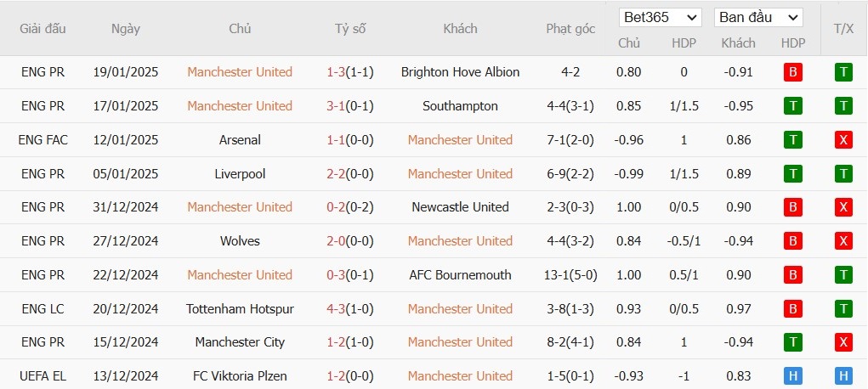
Task: Click the 1-3(1-1) score of Brighton match
Action: click(350, 72)
